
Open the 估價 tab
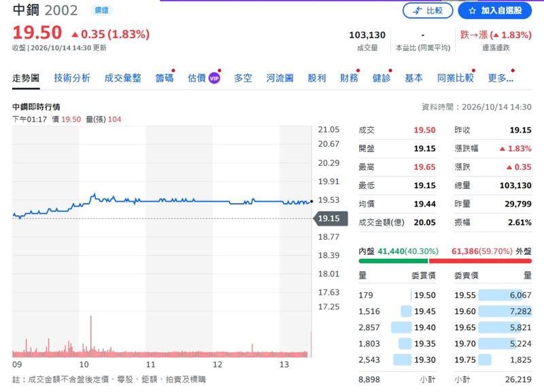(197, 78)
